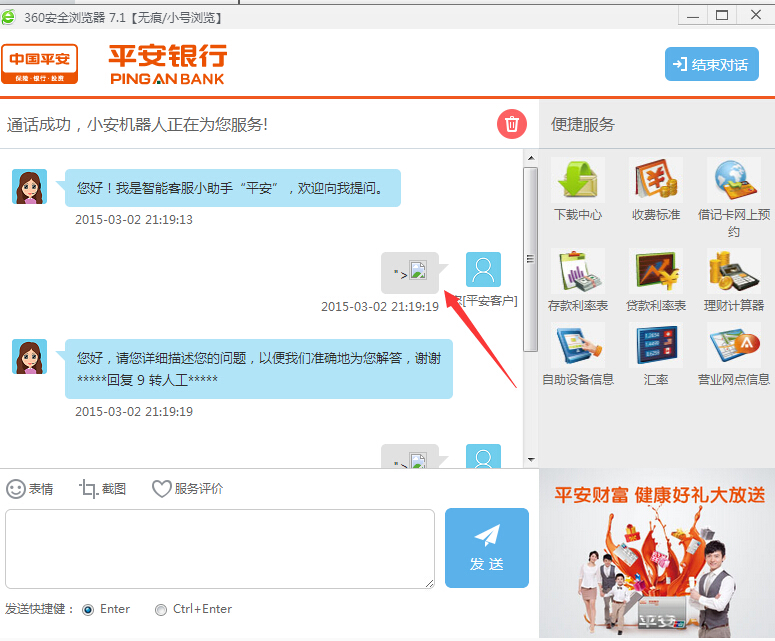Open 借记卡网上预约 debit card icon
This screenshot has height=641, width=775.
734,180
